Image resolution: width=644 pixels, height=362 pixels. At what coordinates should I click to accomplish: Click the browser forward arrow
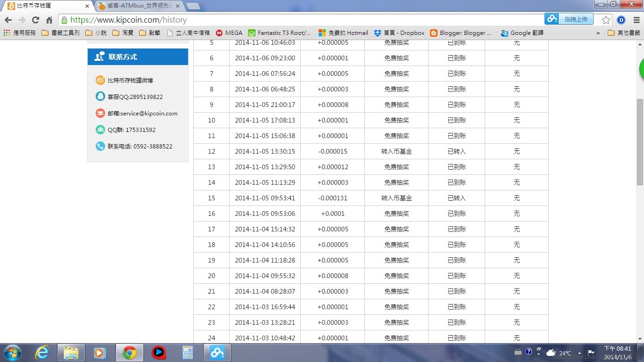pyautogui.click(x=22, y=20)
